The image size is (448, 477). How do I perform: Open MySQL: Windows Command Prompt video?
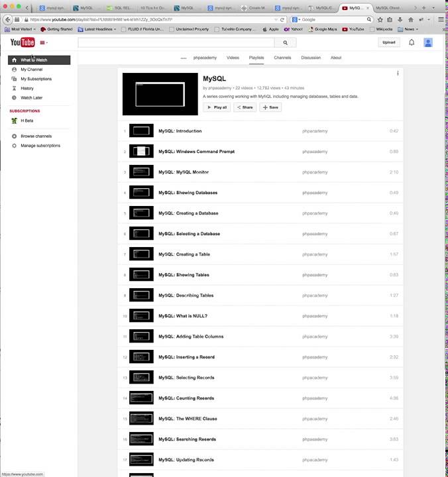pyautogui.click(x=196, y=152)
